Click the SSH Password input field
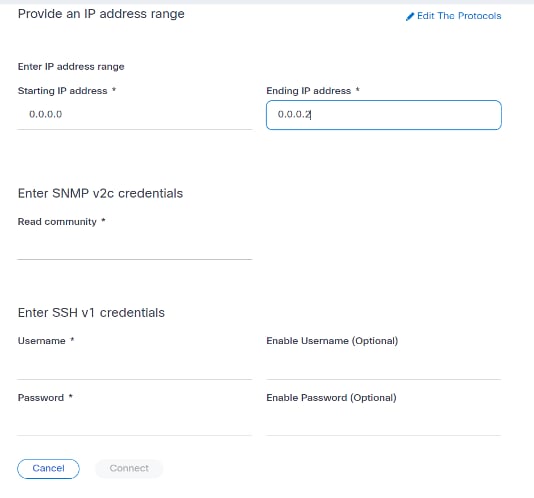Image resolution: width=534 pixels, height=498 pixels. coord(135,422)
